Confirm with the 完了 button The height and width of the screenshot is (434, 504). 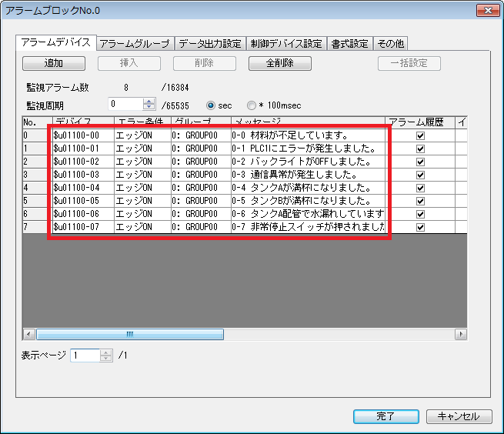point(386,416)
